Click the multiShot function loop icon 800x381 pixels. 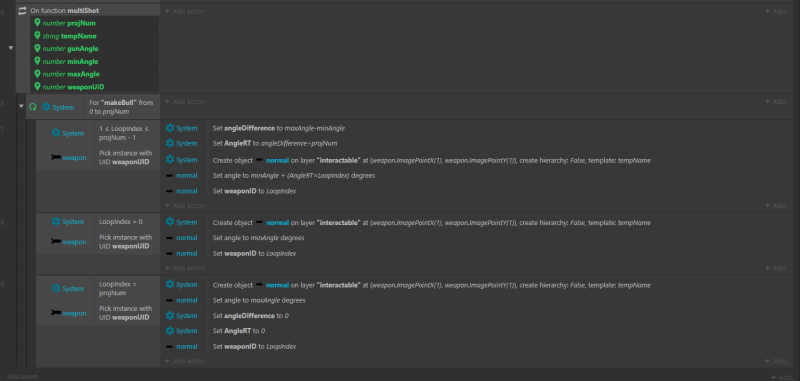tap(22, 10)
